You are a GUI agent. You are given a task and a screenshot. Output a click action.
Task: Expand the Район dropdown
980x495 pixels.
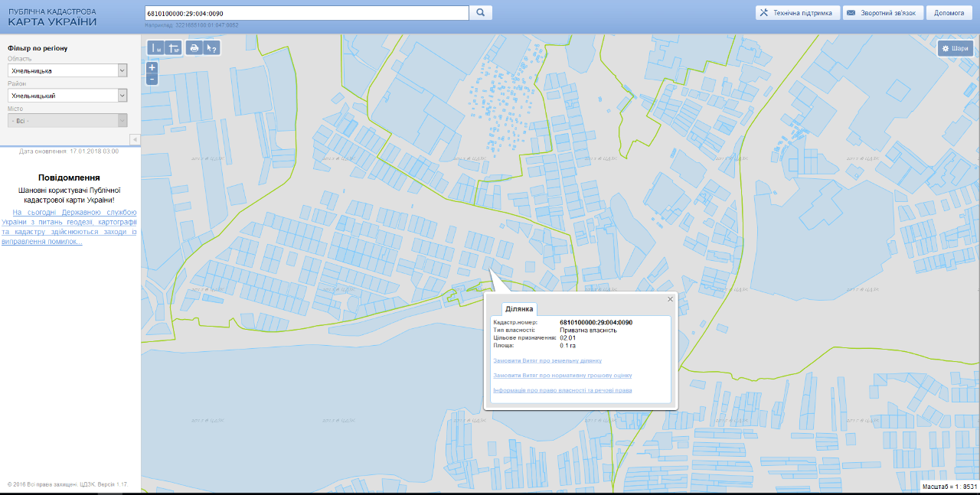pos(67,96)
